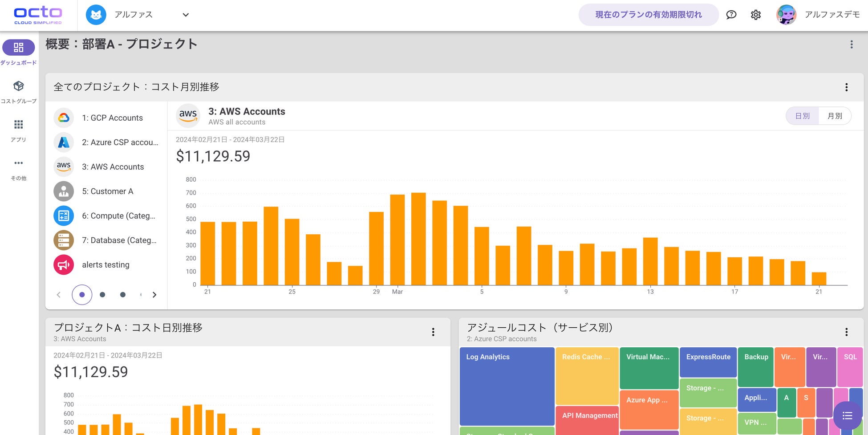868x435 pixels.
Task: Open options for cost monthly trend card
Action: pyautogui.click(x=846, y=87)
